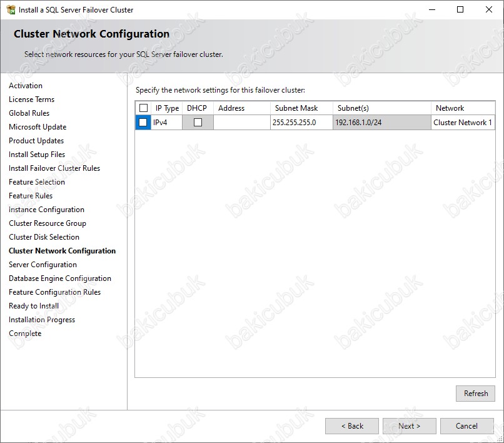
Task: Check the select-all checkbox in the table header
Action: click(143, 108)
